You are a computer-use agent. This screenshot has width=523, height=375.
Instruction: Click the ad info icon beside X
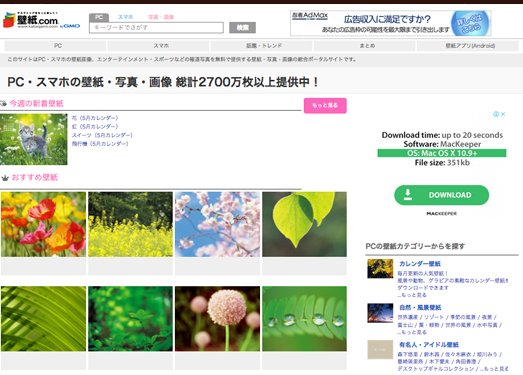496,114
